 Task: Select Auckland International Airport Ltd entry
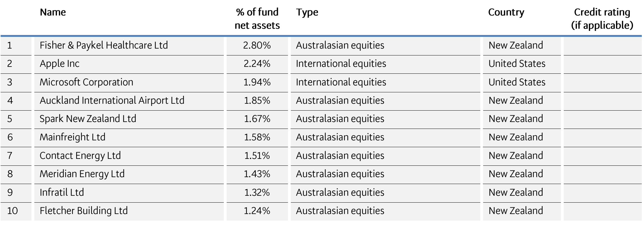[x=112, y=101]
